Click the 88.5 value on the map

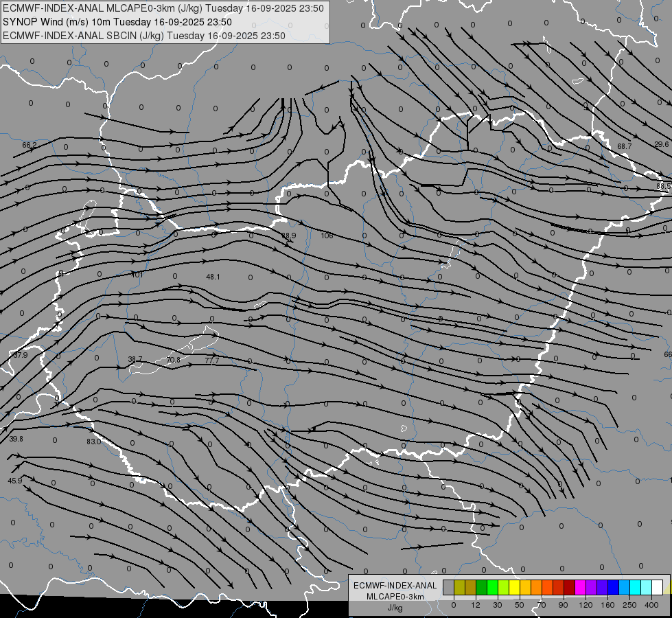pos(664,186)
